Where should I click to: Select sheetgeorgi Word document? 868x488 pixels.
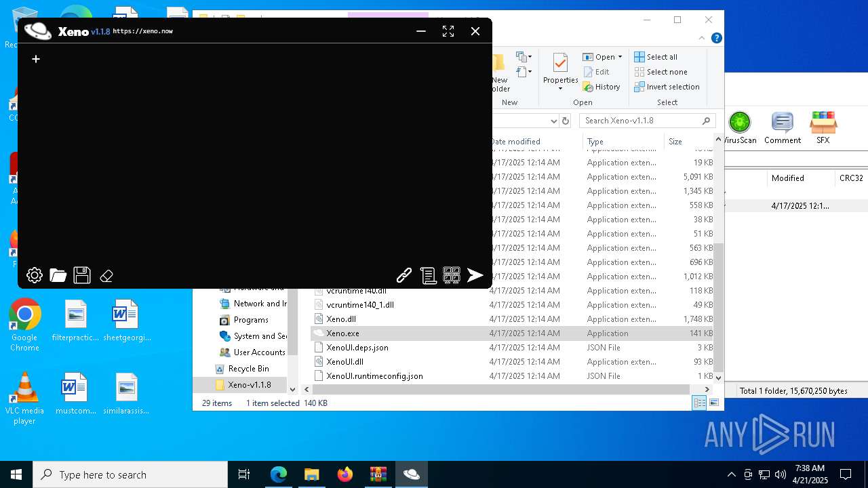127,321
